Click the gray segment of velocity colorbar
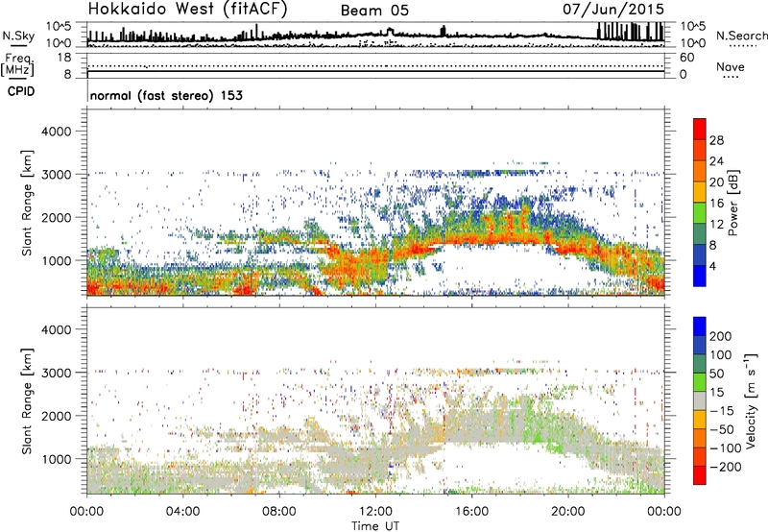This screenshot has width=768, height=532. (700, 400)
